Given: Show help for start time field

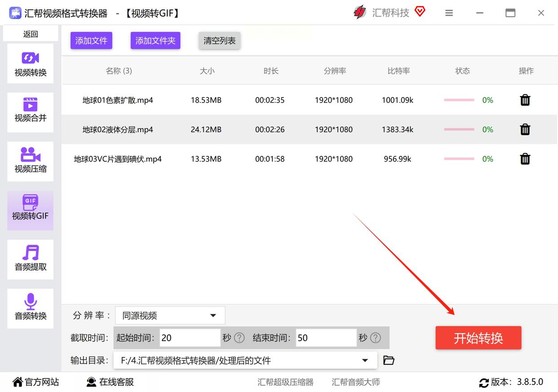Looking at the screenshot, I should [x=239, y=338].
